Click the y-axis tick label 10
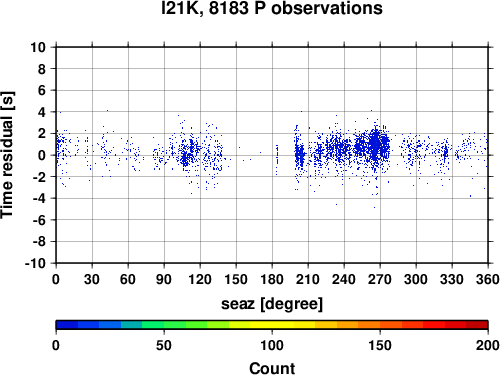Screen dimensions: 500x375 (38, 47)
